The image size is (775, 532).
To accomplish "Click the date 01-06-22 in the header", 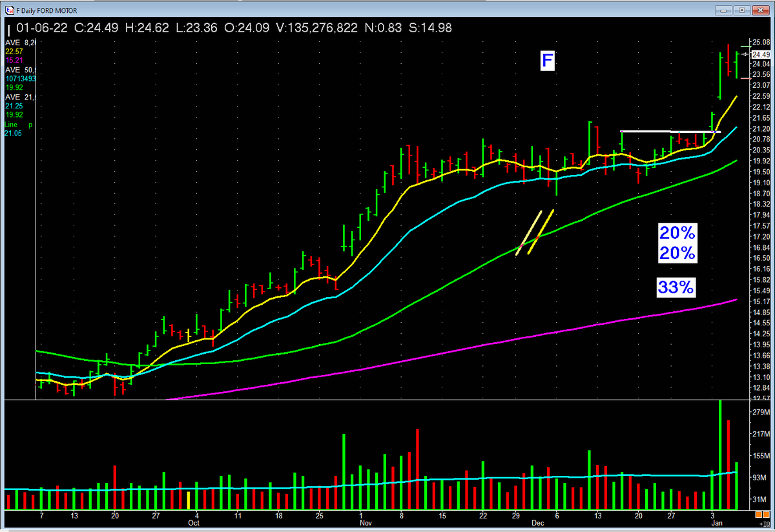I will [42, 28].
